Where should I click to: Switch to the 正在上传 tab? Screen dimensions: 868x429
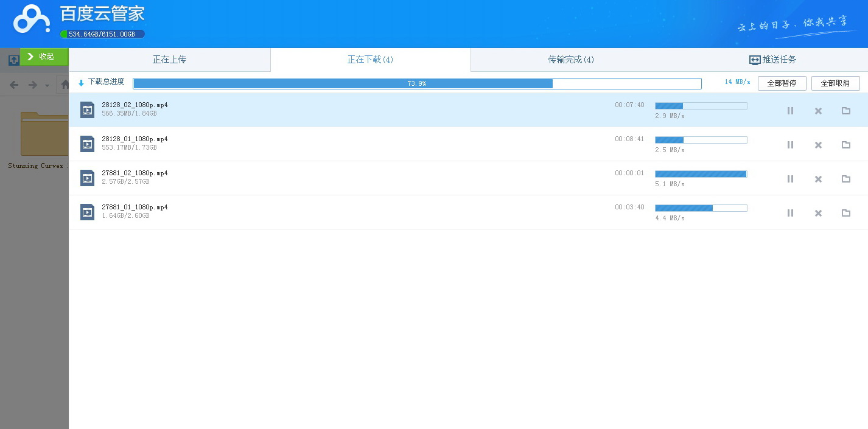[169, 60]
